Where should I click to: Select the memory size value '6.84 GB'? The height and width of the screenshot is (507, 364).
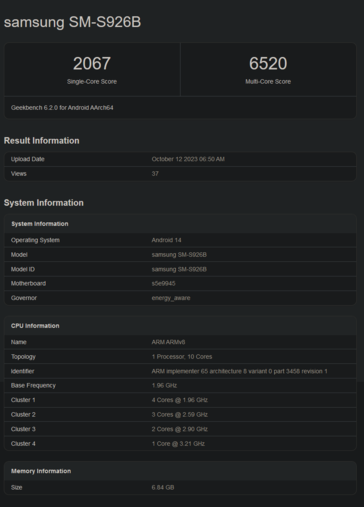[163, 487]
